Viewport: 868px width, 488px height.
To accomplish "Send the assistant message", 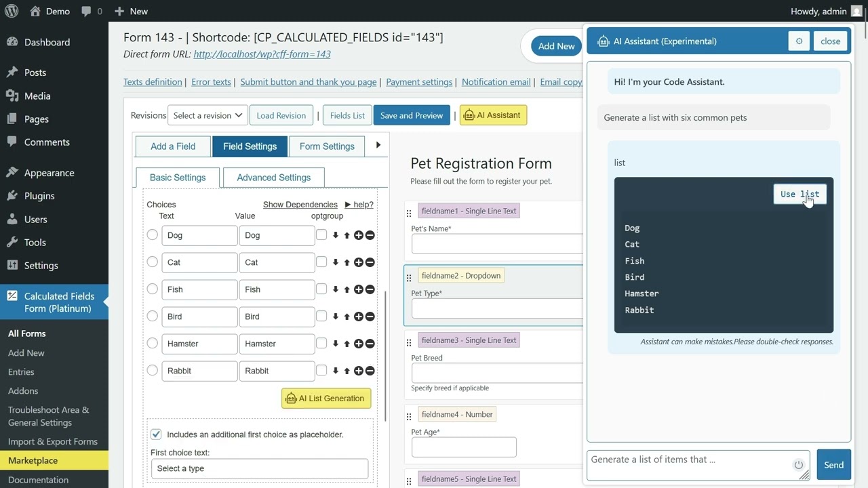I will pos(833,465).
